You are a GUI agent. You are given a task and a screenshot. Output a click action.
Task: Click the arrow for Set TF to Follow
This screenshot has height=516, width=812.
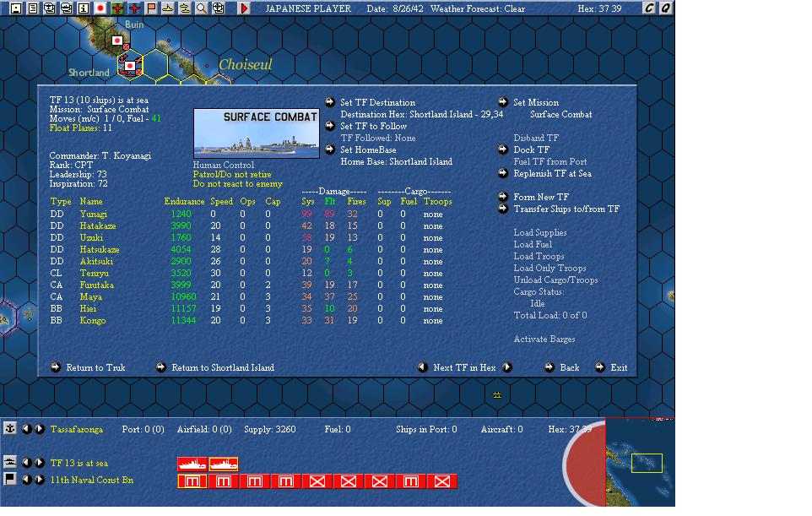[330, 126]
